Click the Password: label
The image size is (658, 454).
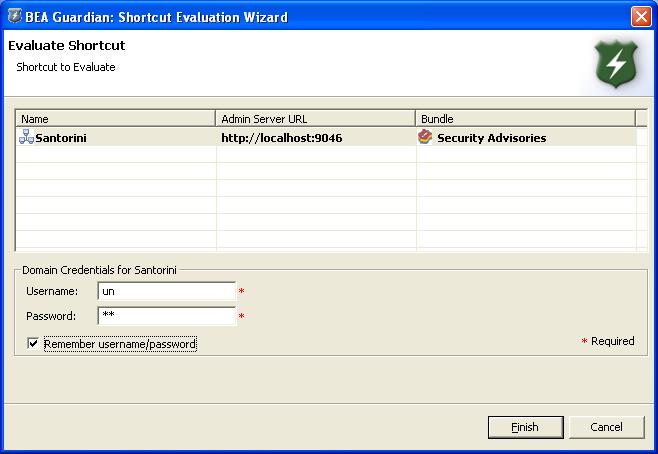click(x=51, y=316)
